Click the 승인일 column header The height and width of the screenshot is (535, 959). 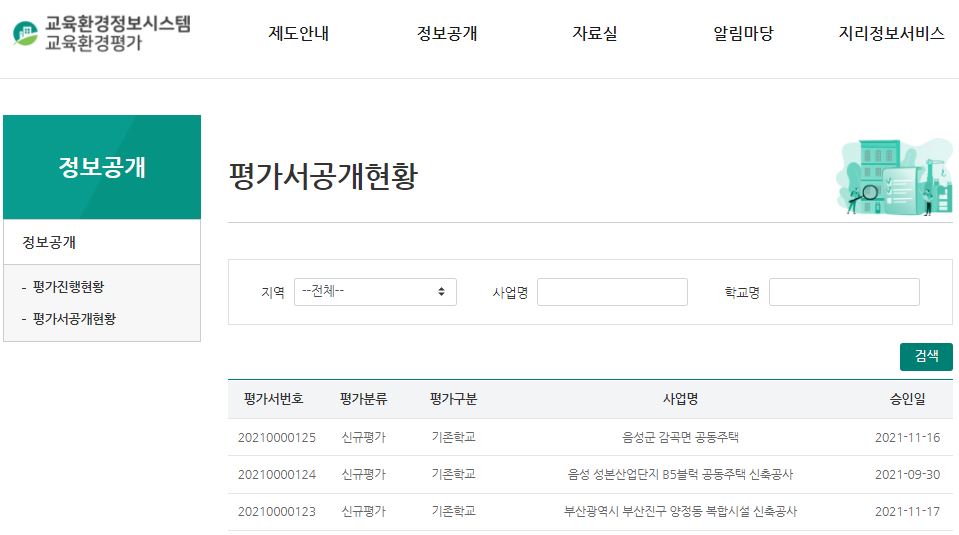[x=907, y=399]
